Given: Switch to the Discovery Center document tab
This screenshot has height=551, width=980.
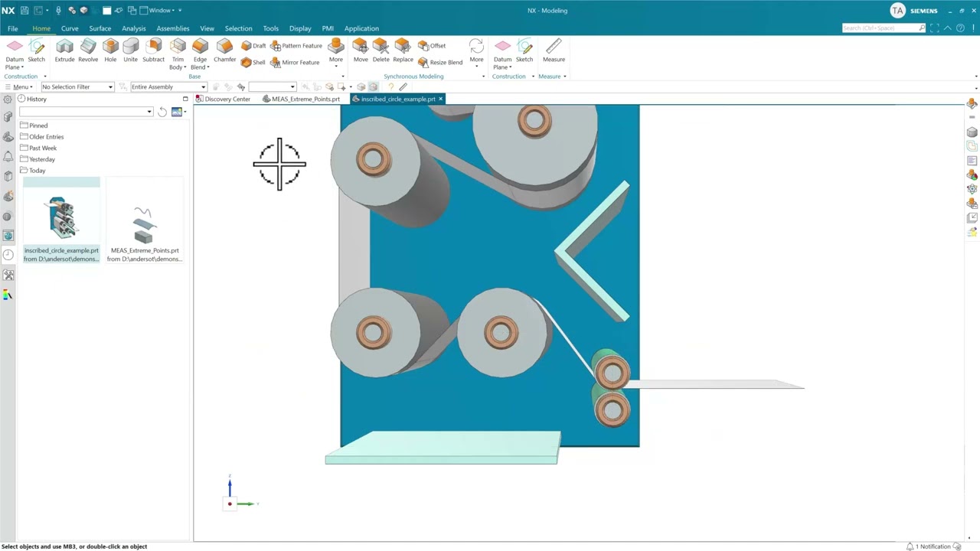Looking at the screenshot, I should [x=224, y=99].
